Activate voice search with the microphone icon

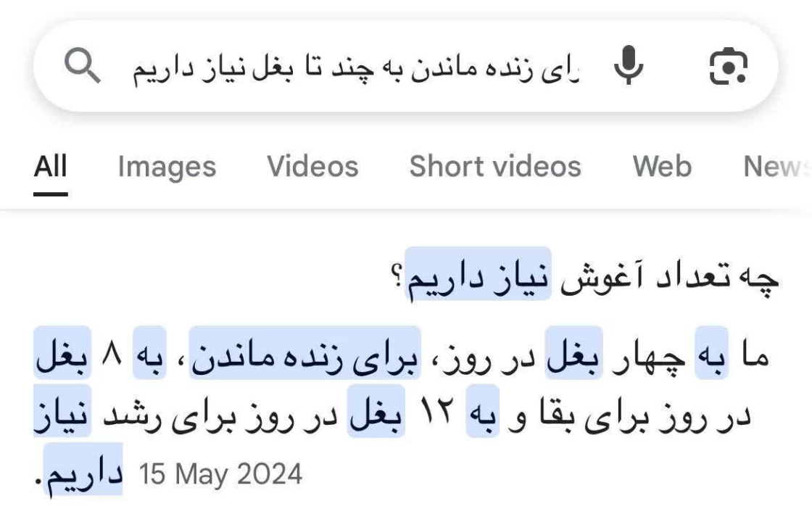pyautogui.click(x=630, y=66)
